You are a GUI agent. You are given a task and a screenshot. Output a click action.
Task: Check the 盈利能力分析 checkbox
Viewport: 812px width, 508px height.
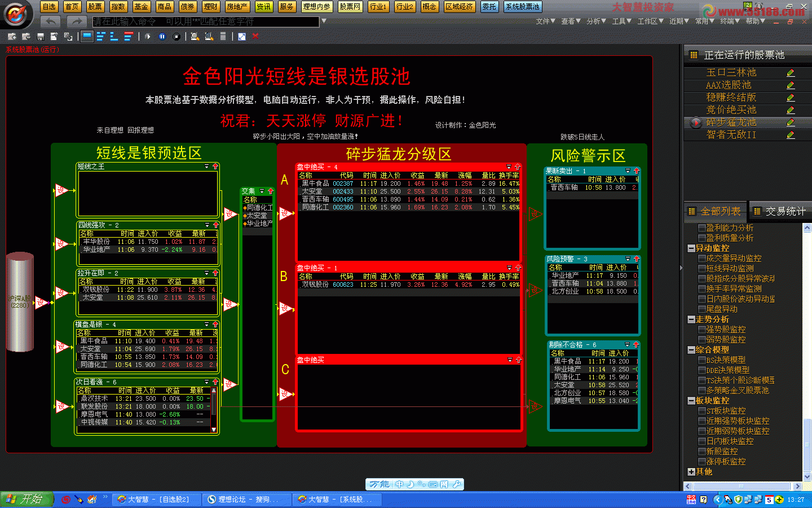coord(701,228)
